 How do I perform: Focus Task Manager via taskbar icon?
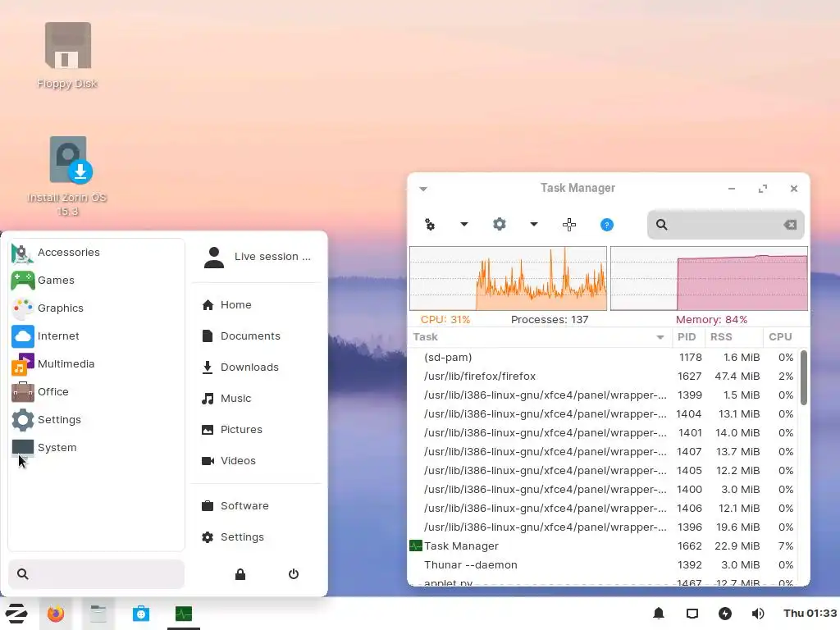click(x=184, y=614)
